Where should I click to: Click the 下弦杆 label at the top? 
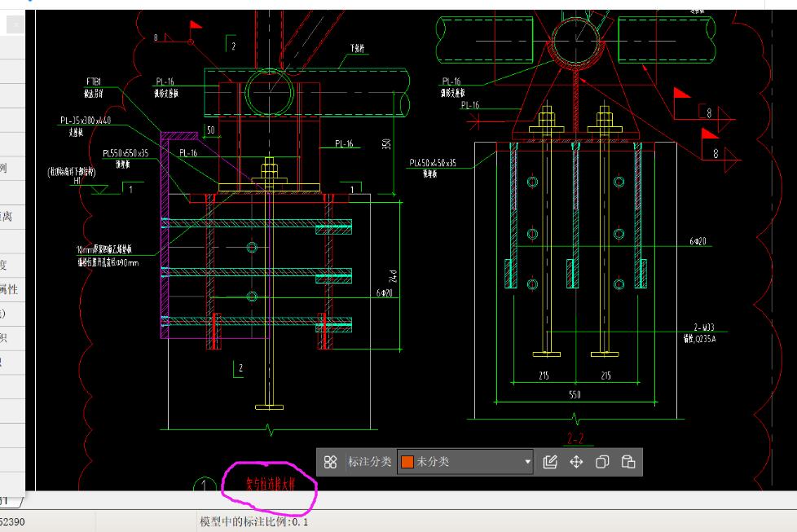click(x=357, y=48)
